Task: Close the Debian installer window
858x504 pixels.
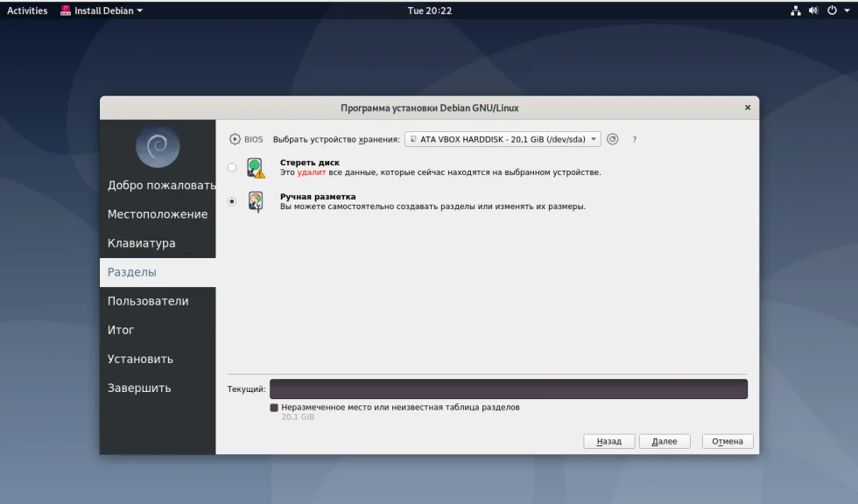Action: point(748,108)
